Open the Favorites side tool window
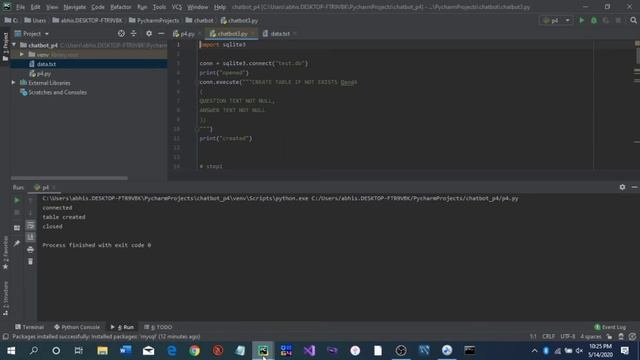The image size is (640, 360). [5, 253]
